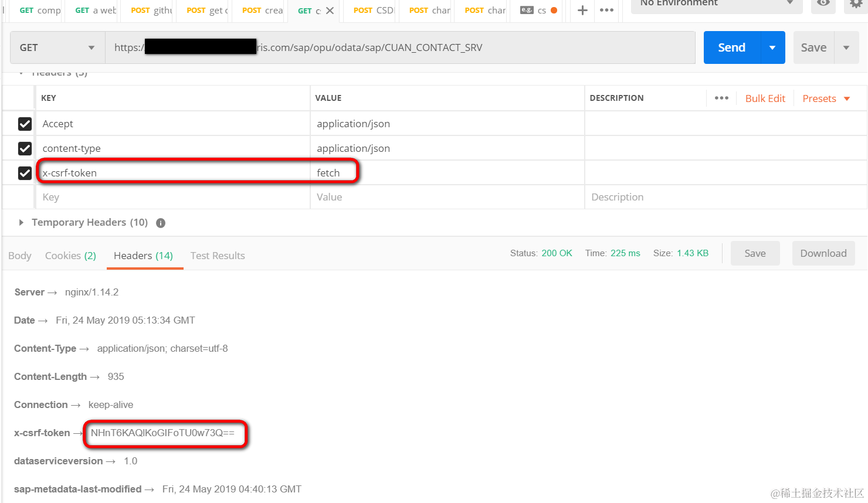Send the request
This screenshot has width=868, height=503.
pos(732,47)
